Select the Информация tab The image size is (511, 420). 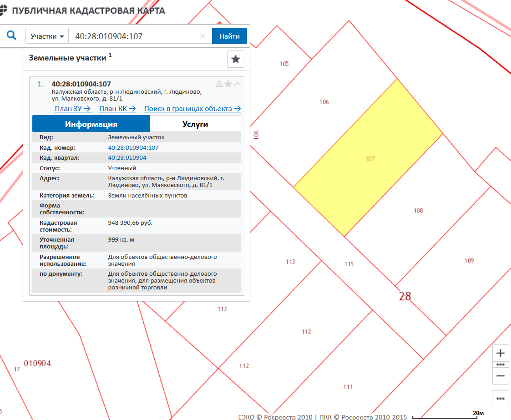coord(91,124)
